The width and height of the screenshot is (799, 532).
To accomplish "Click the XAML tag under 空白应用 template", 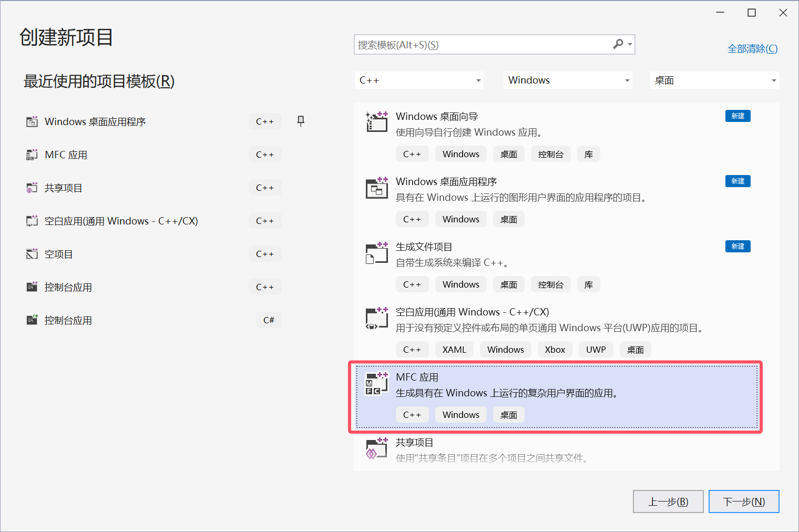I will pos(454,350).
